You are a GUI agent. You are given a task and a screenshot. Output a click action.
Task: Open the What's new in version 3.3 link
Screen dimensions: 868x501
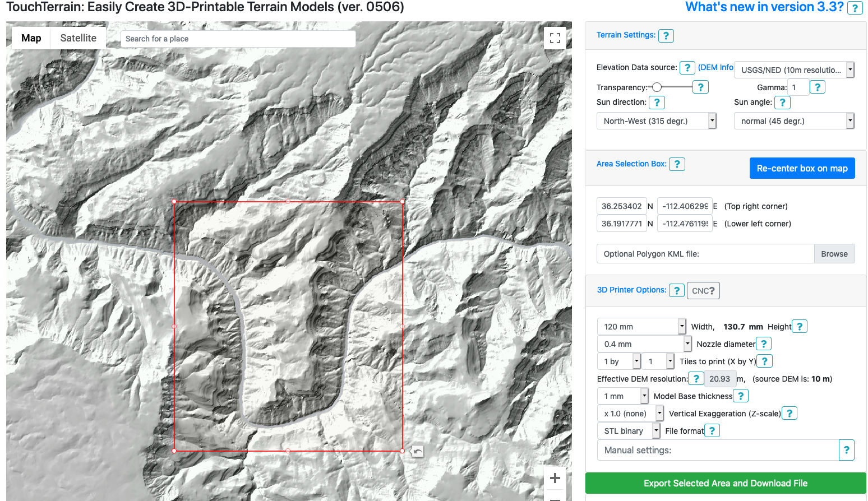763,7
